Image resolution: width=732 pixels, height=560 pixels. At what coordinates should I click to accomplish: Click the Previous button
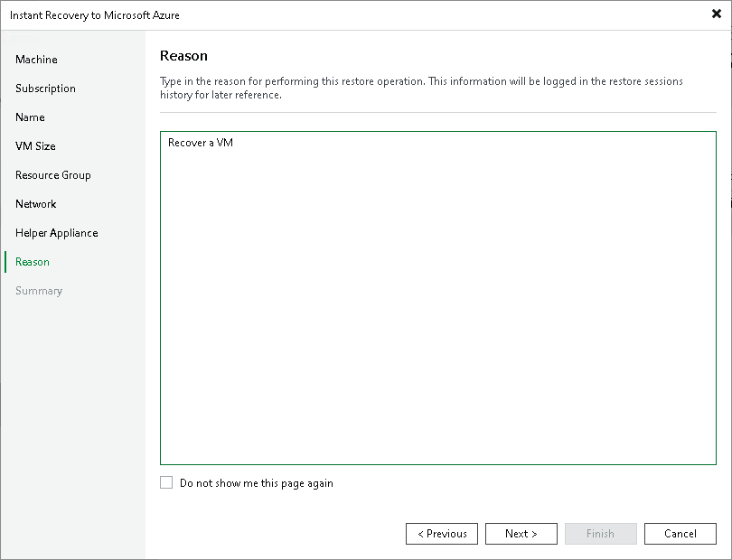[x=442, y=534]
